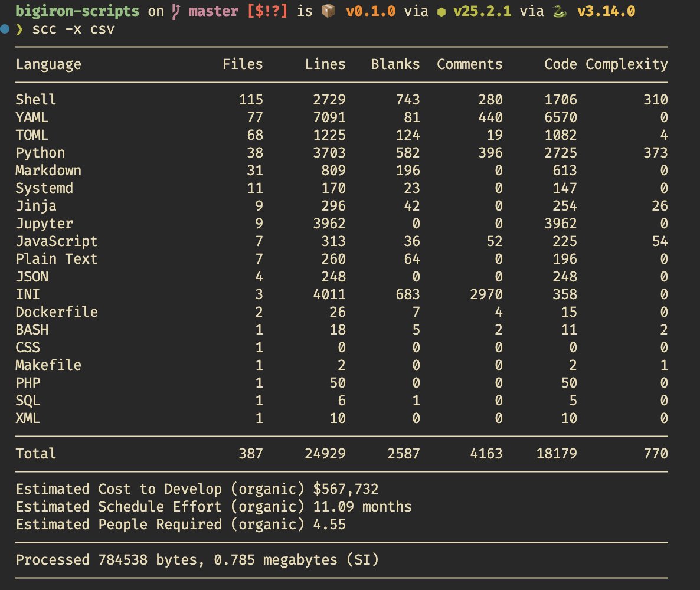
Task: Click the 'JSON' language row label
Action: pyautogui.click(x=32, y=276)
